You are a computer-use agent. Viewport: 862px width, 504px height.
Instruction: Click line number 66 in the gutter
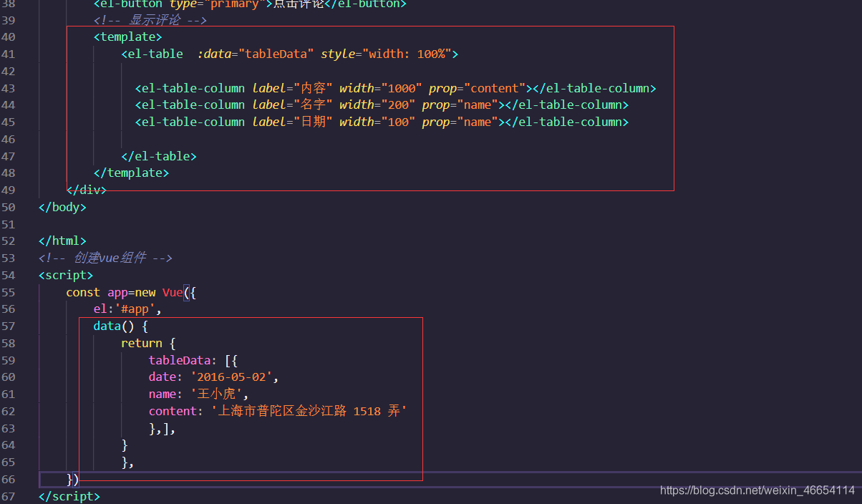[x=9, y=479]
